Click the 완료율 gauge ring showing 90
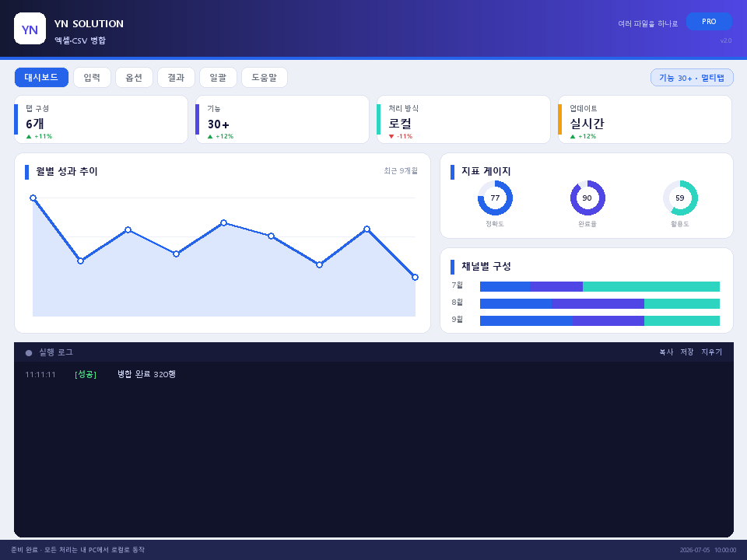747x560 pixels. 587,198
